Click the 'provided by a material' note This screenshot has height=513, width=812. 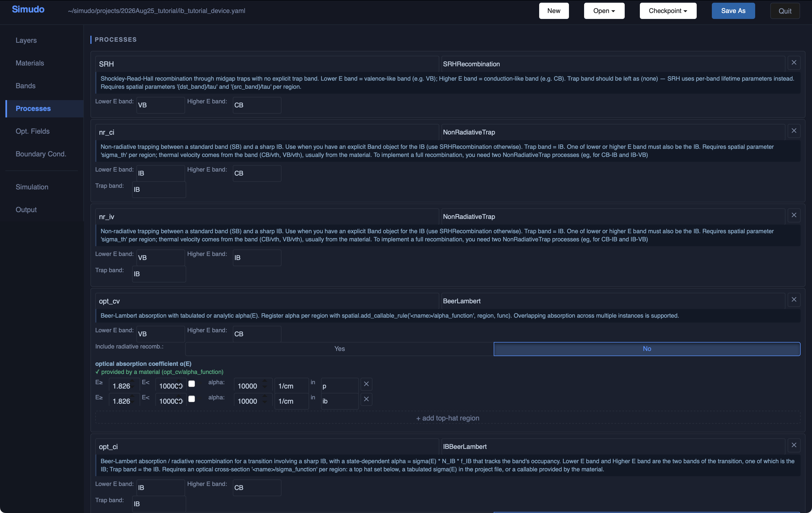[159, 372]
